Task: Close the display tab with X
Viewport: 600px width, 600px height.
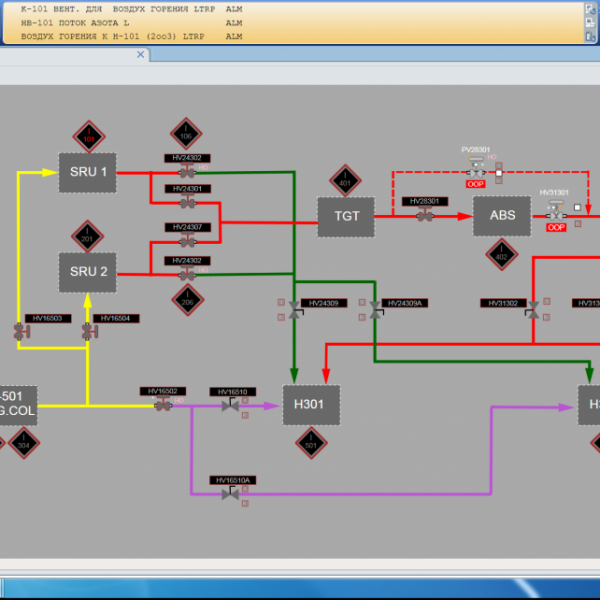Action: coord(140,56)
